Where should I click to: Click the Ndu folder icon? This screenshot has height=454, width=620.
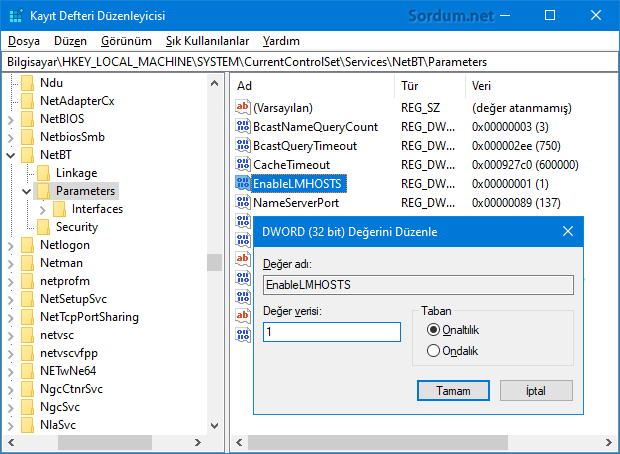pos(28,83)
